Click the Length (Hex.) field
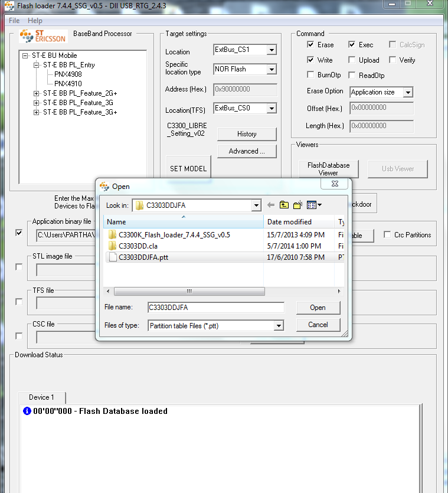Image resolution: width=448 pixels, height=493 pixels. click(382, 126)
